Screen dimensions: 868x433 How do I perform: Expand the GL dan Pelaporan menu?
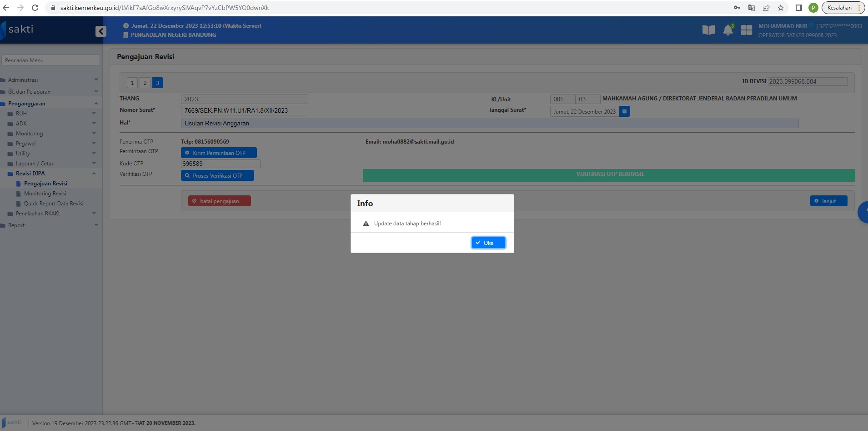[x=29, y=92]
